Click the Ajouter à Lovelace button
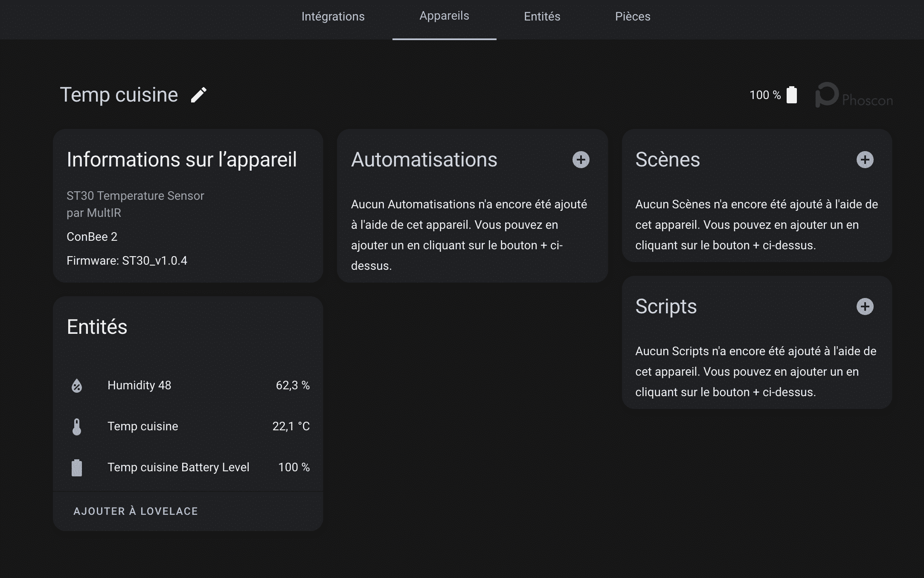 tap(136, 511)
